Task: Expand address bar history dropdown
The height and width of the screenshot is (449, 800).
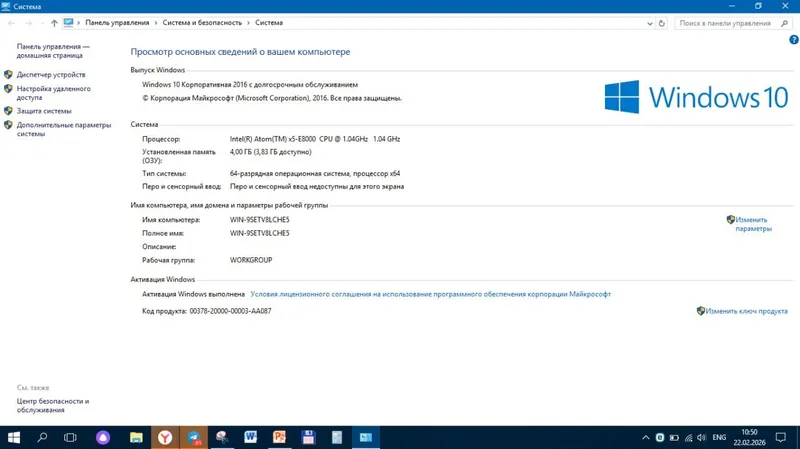Action: [649, 23]
